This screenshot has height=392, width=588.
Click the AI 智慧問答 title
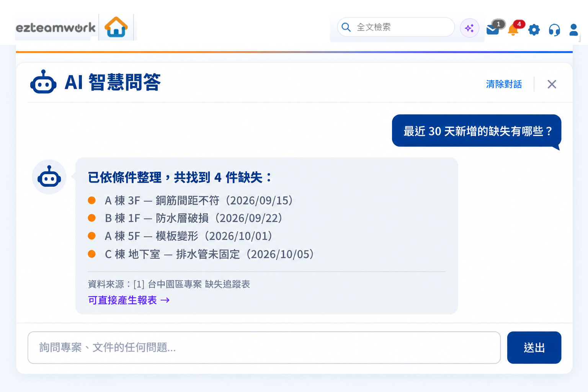tap(113, 82)
